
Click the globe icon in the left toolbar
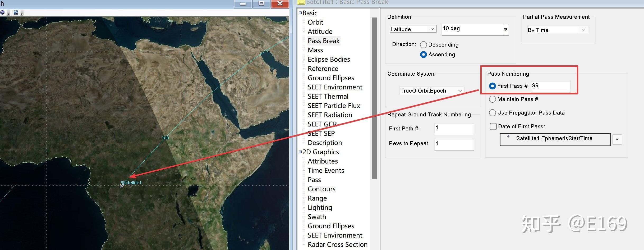tap(2, 12)
